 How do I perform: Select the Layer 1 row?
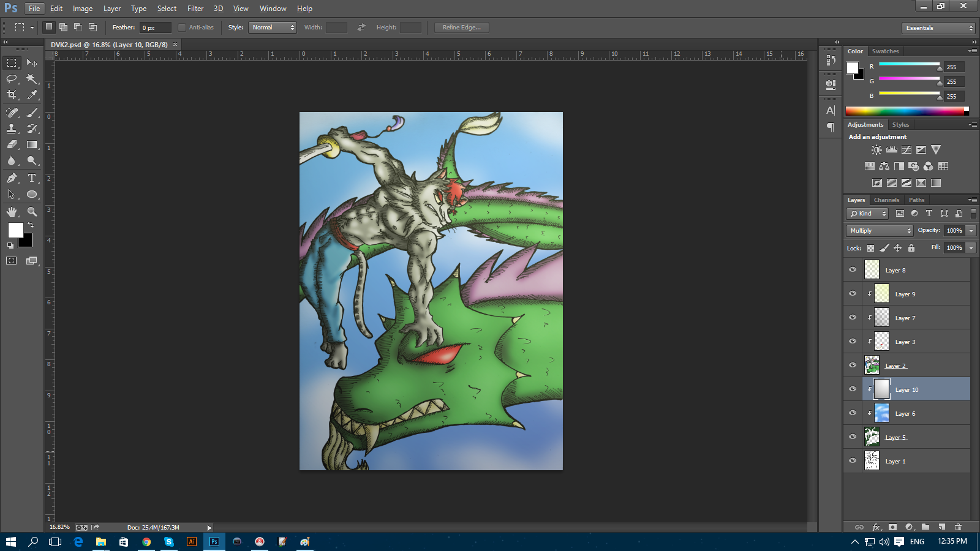click(x=907, y=461)
